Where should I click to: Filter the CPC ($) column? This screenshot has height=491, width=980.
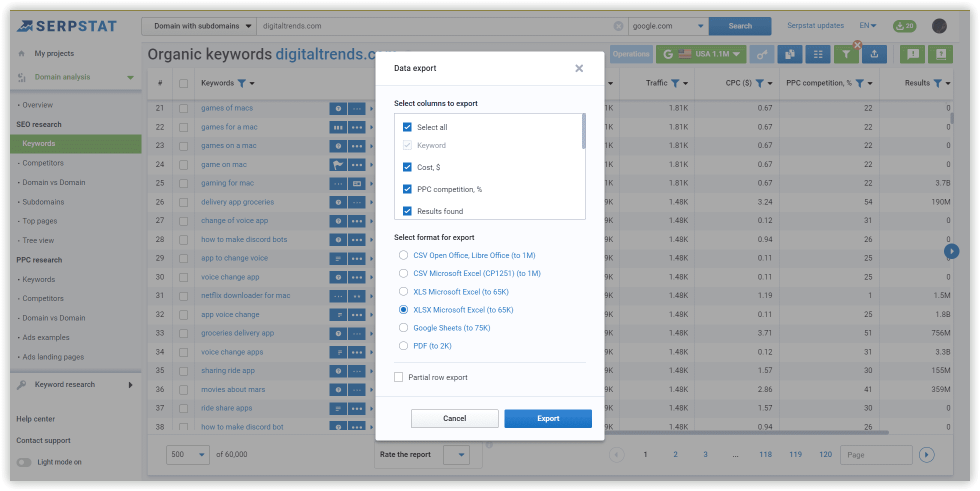coord(759,83)
